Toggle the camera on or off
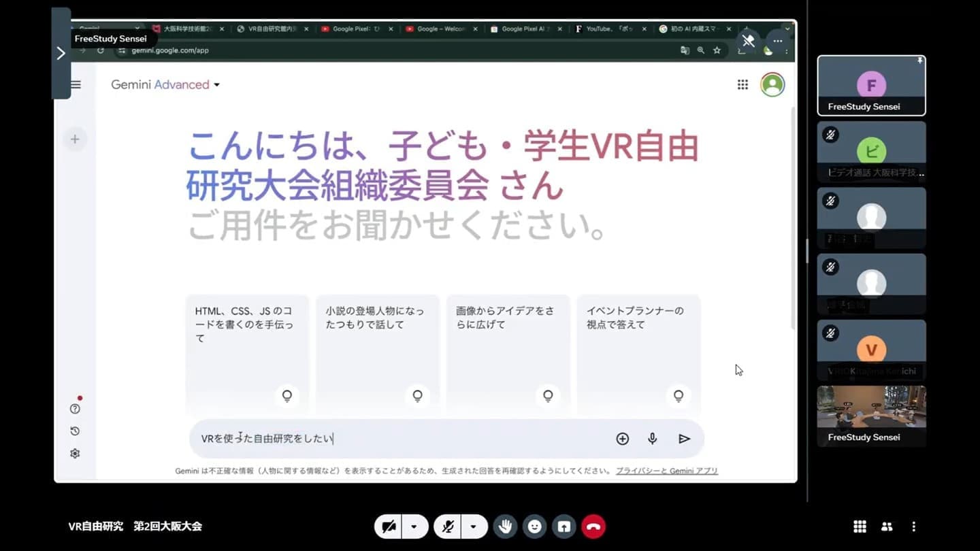 [x=389, y=527]
